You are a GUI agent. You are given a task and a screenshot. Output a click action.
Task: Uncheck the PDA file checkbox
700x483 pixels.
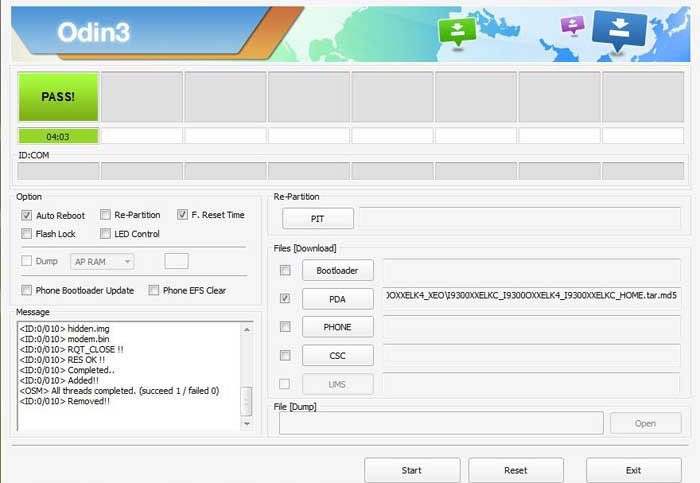coord(285,298)
